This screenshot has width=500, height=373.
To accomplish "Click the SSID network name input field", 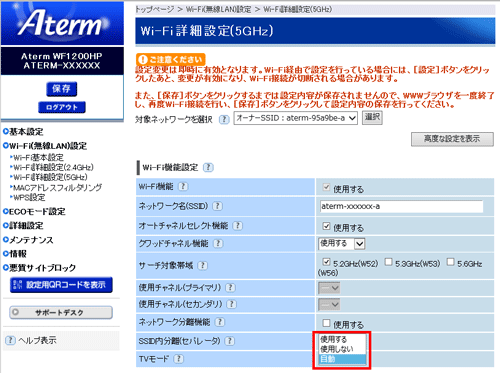I will pyautogui.click(x=401, y=206).
